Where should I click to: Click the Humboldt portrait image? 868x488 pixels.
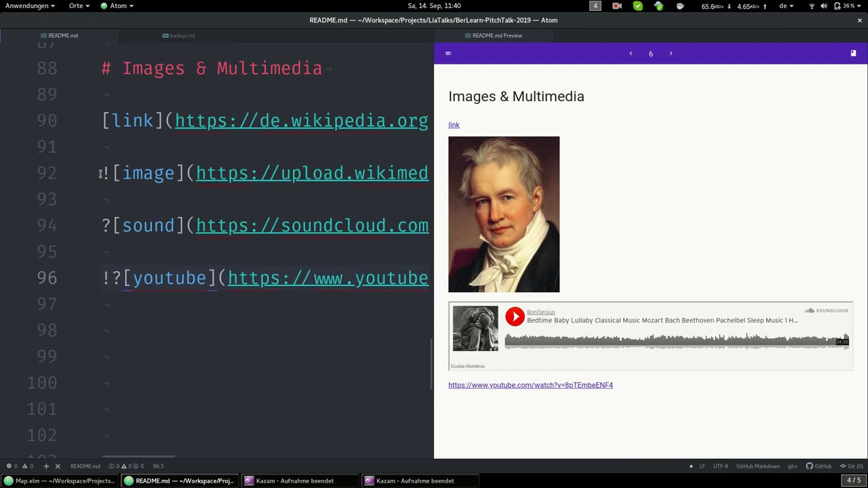coord(504,214)
